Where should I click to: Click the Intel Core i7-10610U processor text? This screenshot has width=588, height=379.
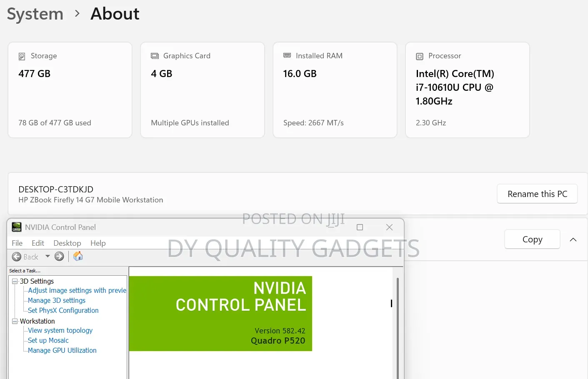[455, 87]
